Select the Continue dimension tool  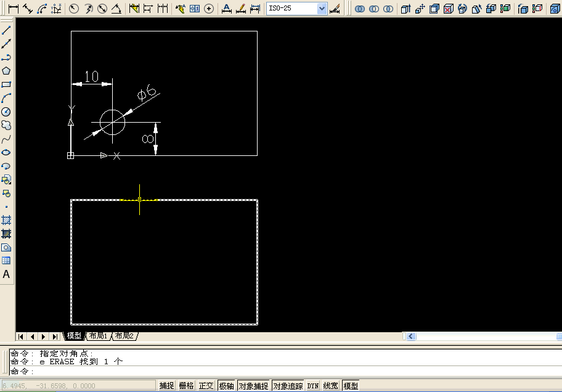(162, 9)
